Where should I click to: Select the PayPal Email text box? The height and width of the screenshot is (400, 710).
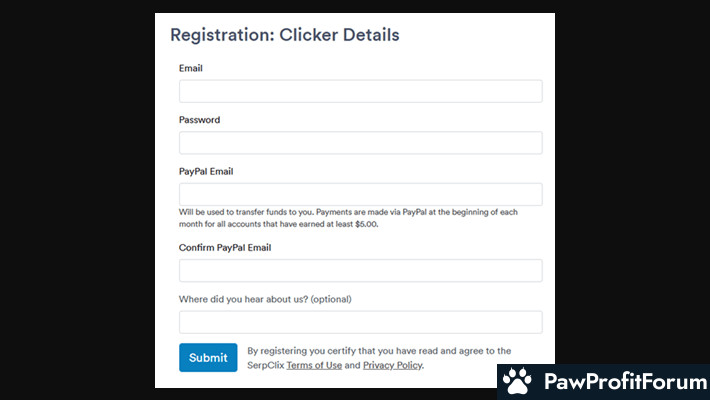click(360, 194)
